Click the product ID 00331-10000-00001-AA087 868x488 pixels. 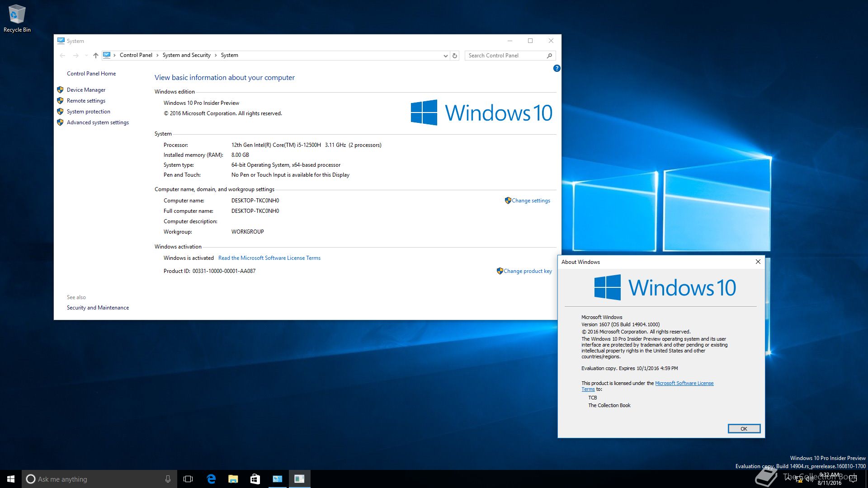224,271
